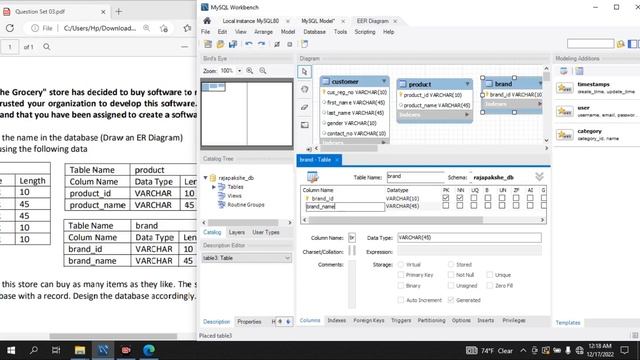Click the Table Name input field
This screenshot has height=360, width=640.
tap(416, 177)
